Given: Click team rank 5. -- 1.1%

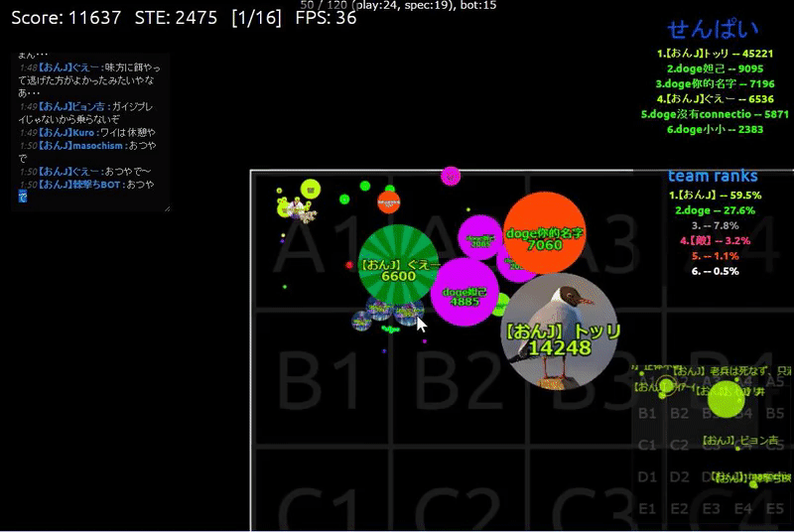Looking at the screenshot, I should pyautogui.click(x=715, y=256).
